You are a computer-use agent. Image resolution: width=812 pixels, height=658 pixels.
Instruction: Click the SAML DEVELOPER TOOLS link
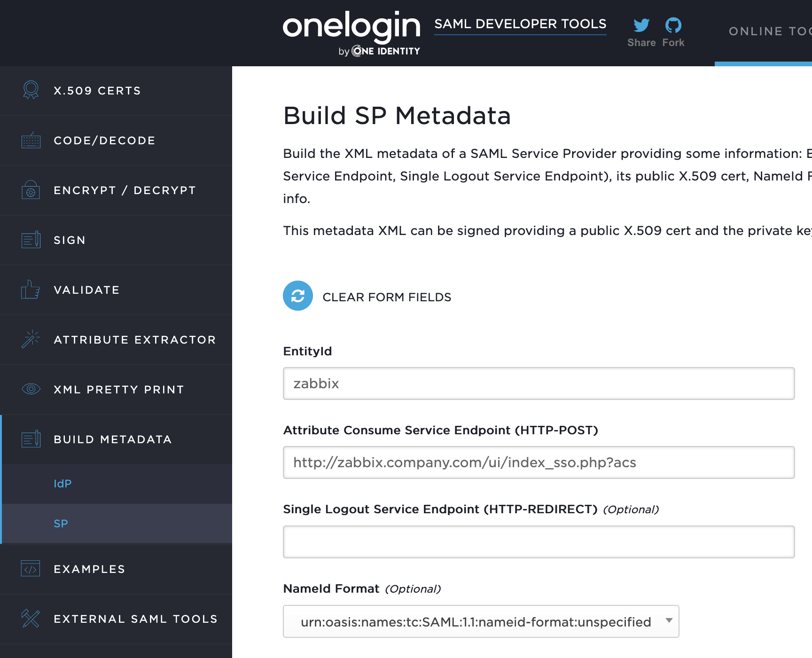tap(520, 24)
